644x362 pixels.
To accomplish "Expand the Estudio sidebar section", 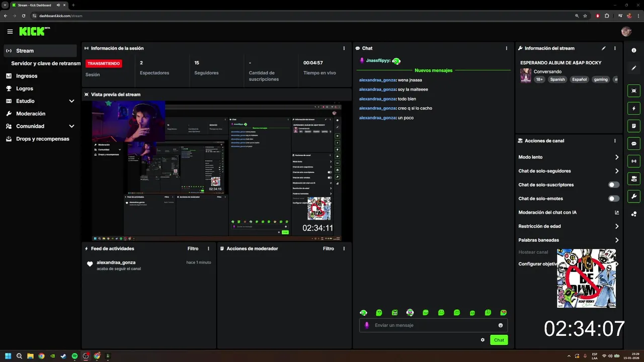I will 40,101.
